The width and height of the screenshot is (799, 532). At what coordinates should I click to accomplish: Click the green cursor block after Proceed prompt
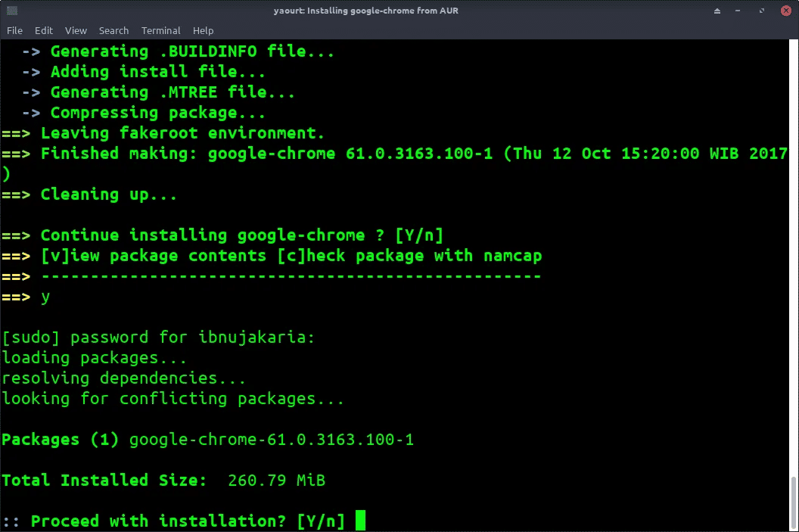360,521
